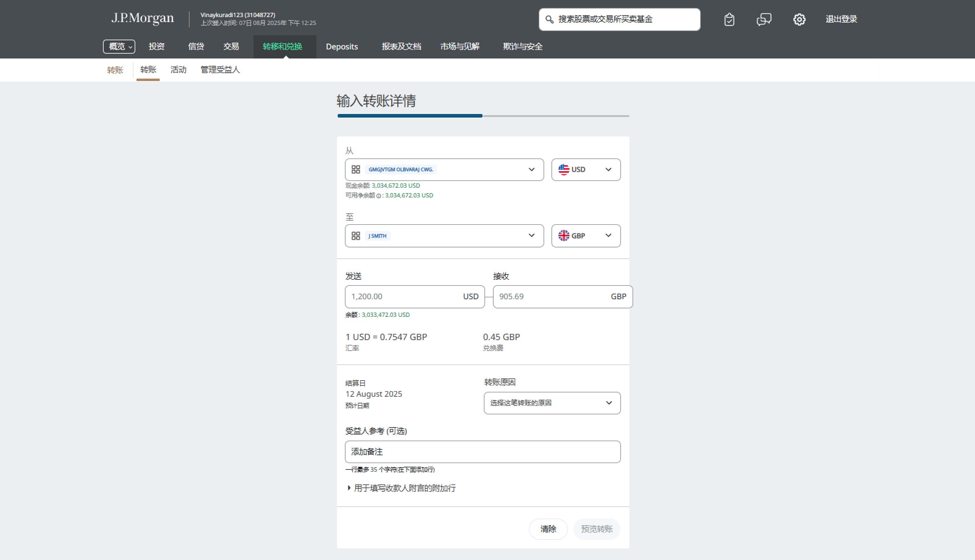The image size is (975, 560).
Task: Click grid icon beside GMGJVTGM OLBVARAJ CWG. account
Action: [x=356, y=170]
